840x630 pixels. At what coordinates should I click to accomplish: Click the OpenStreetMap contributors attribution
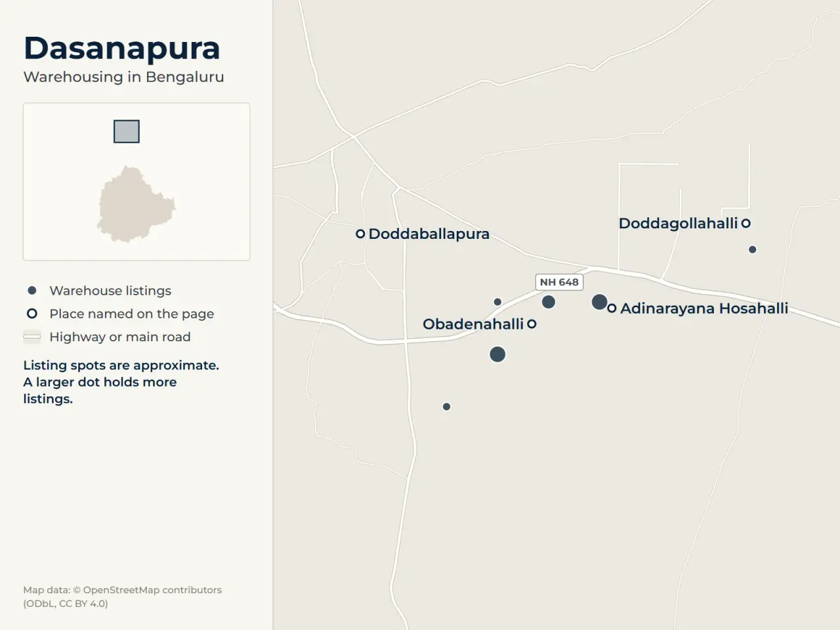[x=122, y=597]
